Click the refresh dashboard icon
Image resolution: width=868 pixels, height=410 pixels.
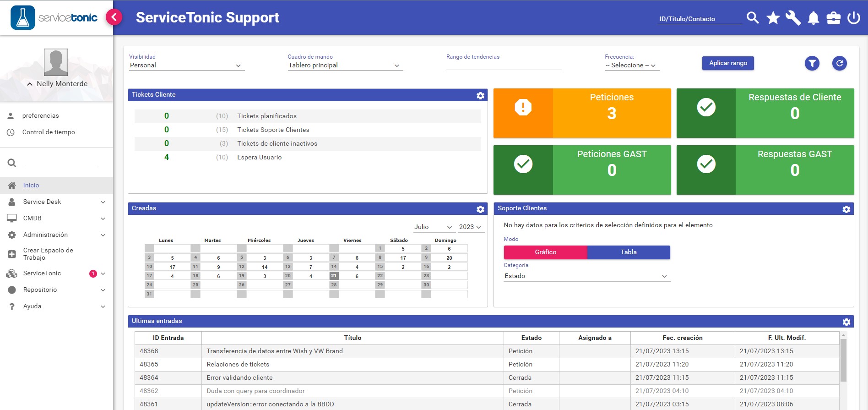click(x=840, y=63)
